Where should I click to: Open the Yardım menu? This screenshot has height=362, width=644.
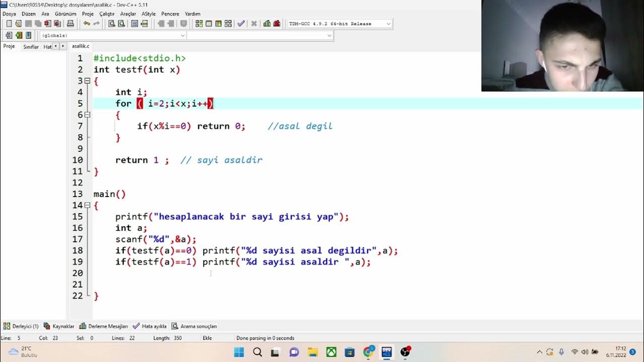point(193,14)
